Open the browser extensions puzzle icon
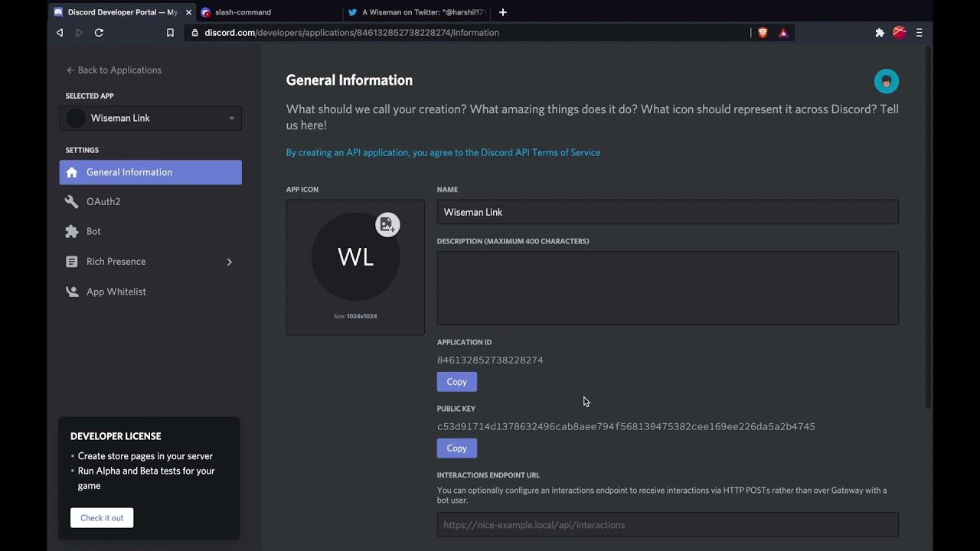This screenshot has width=980, height=551. (x=880, y=33)
